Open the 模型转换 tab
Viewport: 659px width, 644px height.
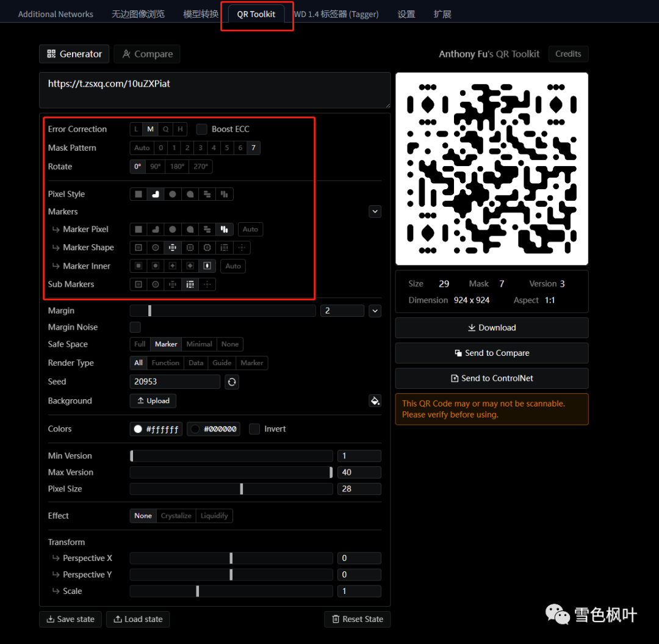(201, 14)
